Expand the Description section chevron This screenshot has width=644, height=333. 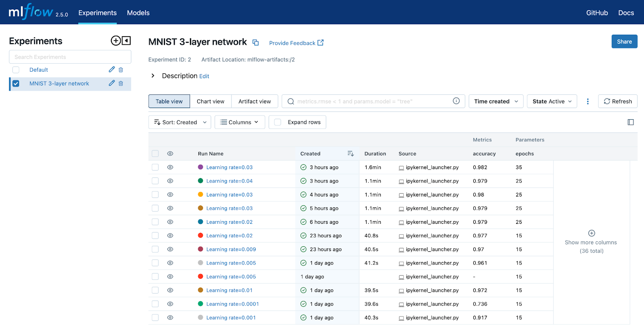pos(153,76)
